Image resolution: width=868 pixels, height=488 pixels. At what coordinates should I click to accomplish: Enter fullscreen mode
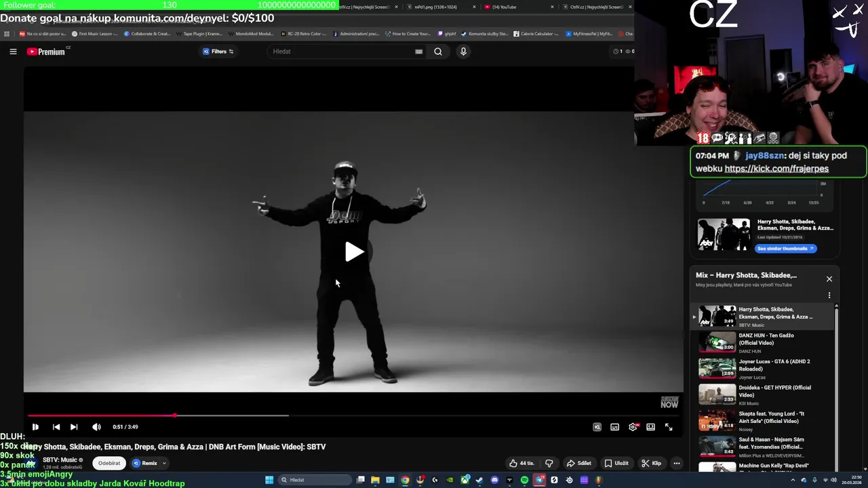669,427
